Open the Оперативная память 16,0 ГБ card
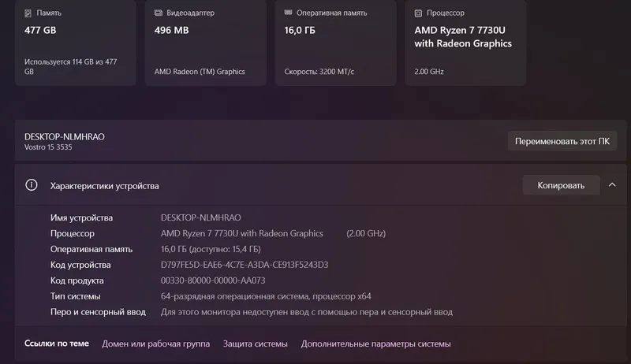 coord(336,43)
